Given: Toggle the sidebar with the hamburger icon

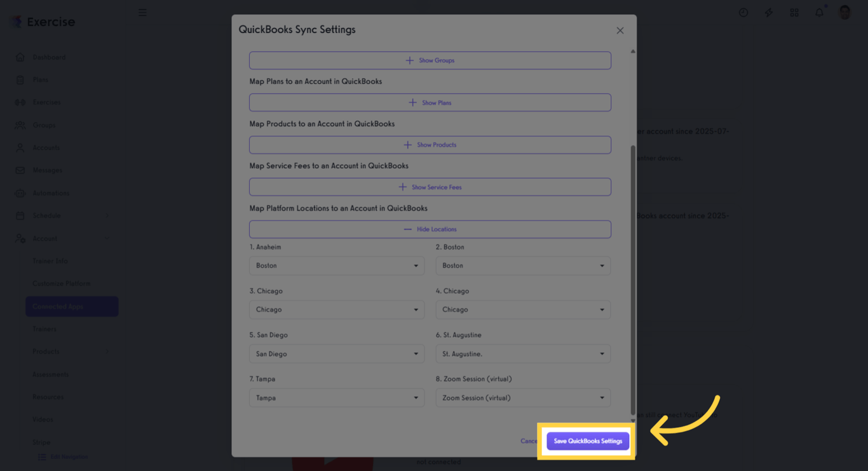Looking at the screenshot, I should [142, 12].
